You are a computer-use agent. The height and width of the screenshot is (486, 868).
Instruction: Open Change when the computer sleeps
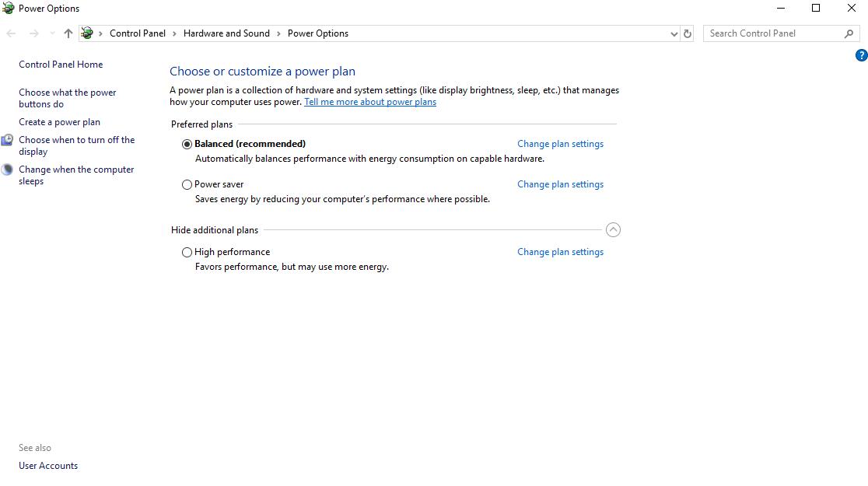pyautogui.click(x=76, y=175)
